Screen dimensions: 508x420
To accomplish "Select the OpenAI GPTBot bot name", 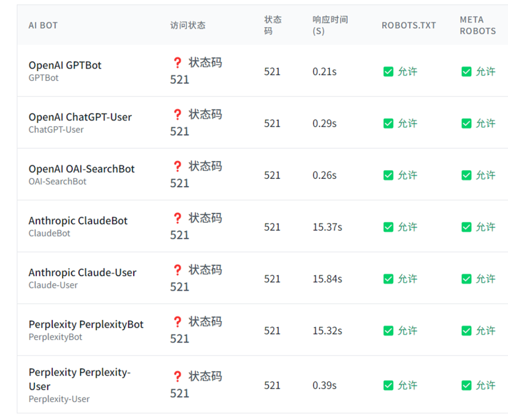I will 65,65.
